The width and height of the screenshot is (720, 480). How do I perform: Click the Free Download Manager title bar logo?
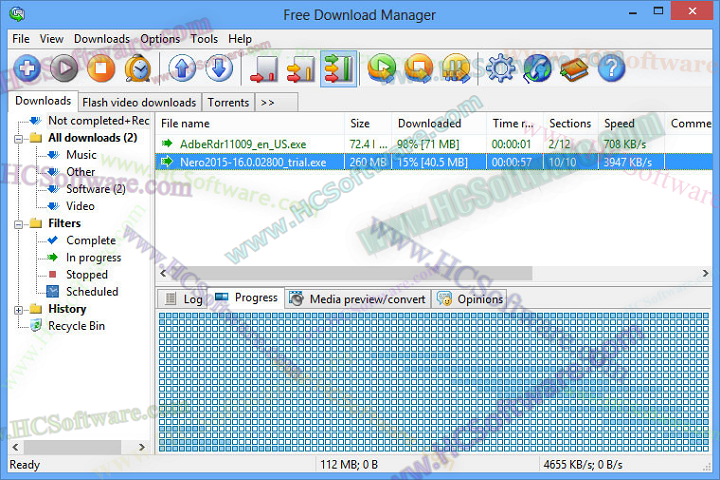point(17,14)
